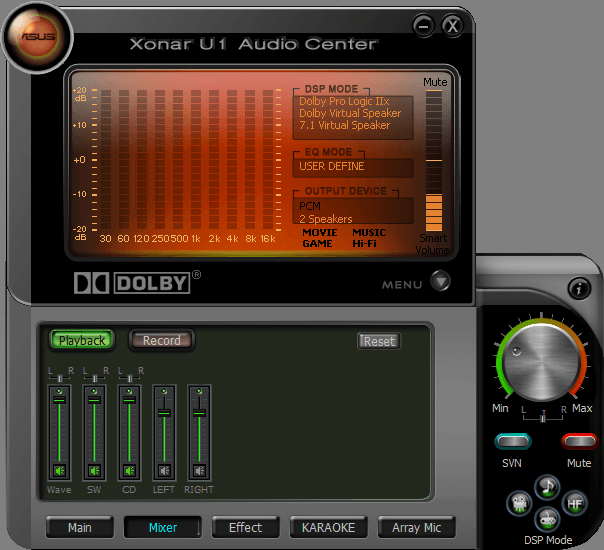
Task: Mute the Wave channel speaker icon
Action: point(59,470)
